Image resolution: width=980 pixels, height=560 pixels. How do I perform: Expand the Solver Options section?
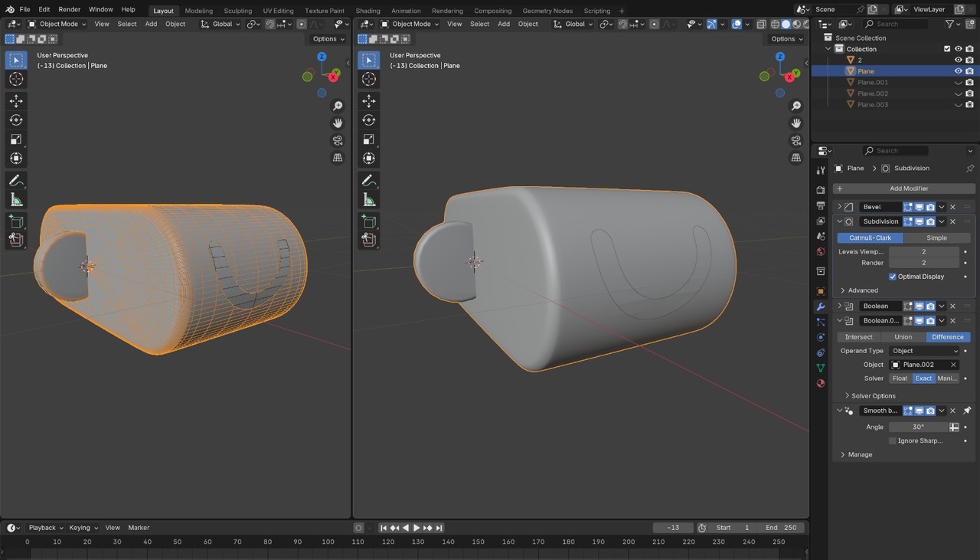pos(873,396)
